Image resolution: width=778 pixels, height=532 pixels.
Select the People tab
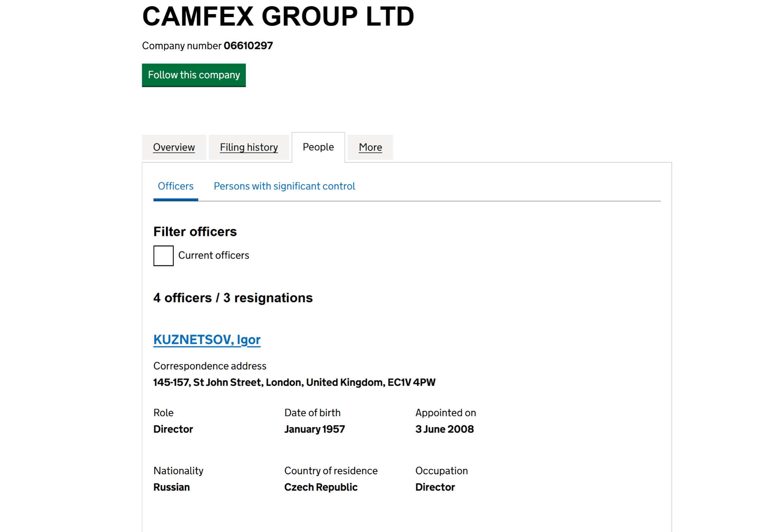318,147
